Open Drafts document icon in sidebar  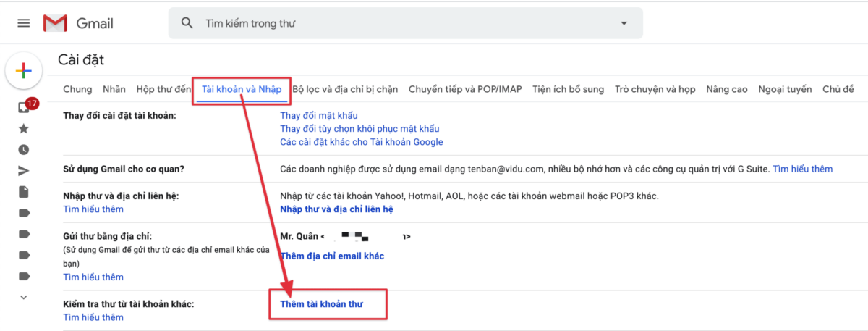(x=24, y=192)
